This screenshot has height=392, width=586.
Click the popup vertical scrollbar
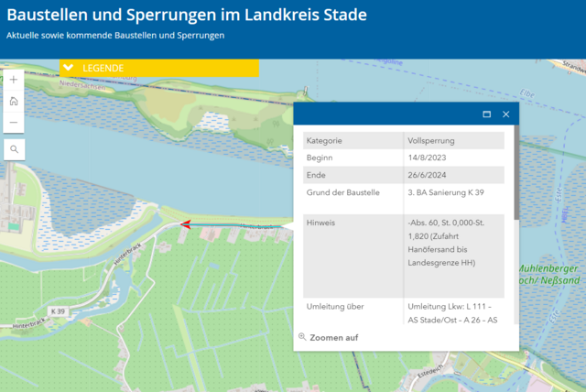[516, 172]
